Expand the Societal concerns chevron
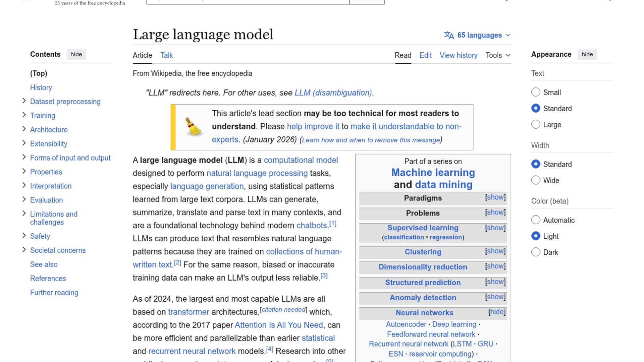 [x=24, y=250]
